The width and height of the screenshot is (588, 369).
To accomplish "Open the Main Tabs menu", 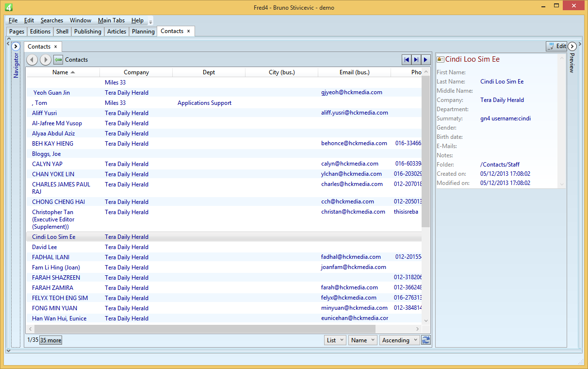I will (111, 20).
